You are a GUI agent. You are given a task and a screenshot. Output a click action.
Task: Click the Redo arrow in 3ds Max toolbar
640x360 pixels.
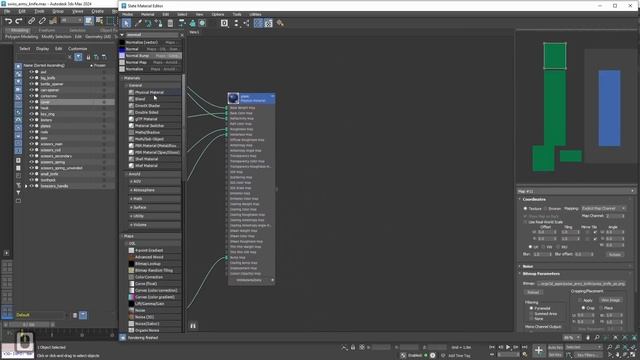pos(19,21)
